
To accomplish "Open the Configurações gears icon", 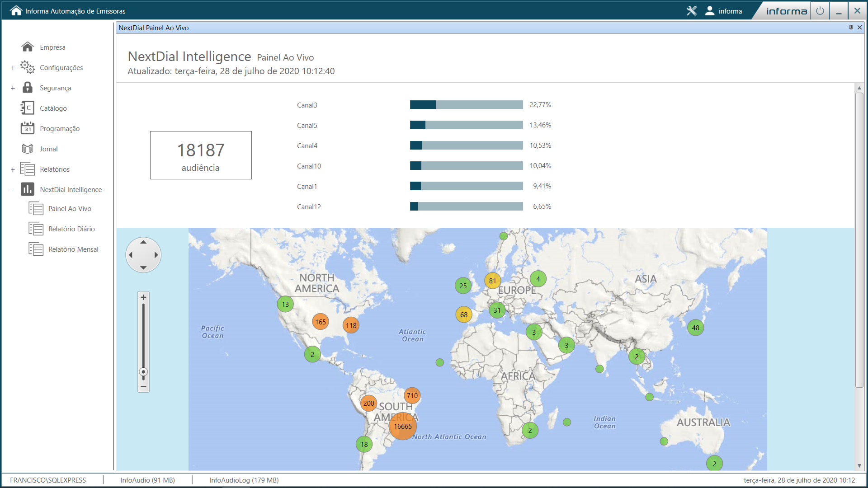I will tap(28, 67).
